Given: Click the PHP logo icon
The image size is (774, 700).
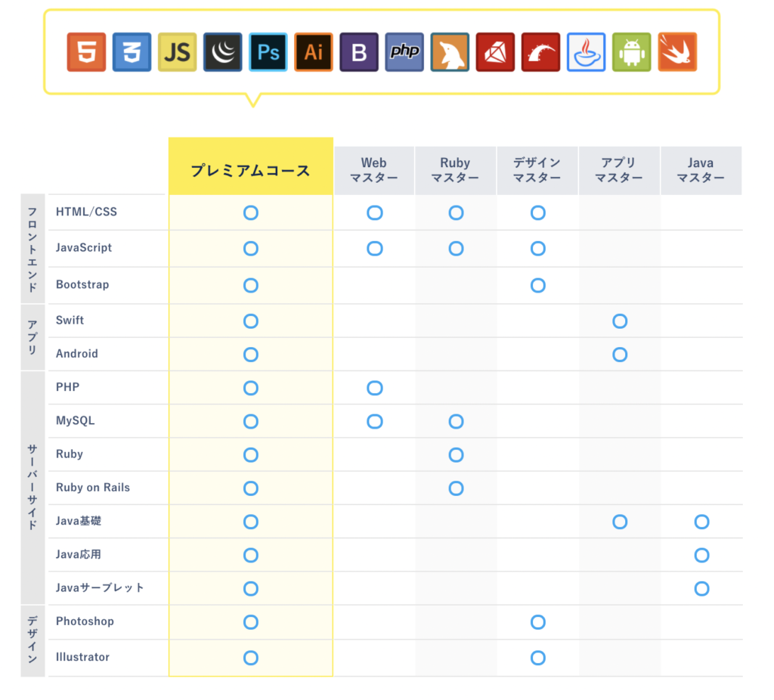Looking at the screenshot, I should (404, 52).
